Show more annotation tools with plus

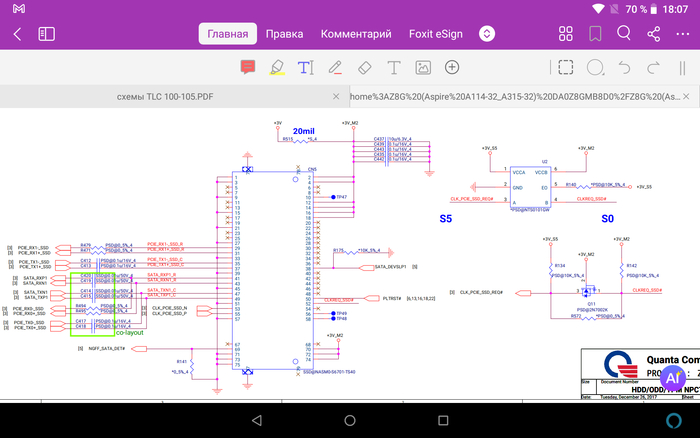point(452,67)
